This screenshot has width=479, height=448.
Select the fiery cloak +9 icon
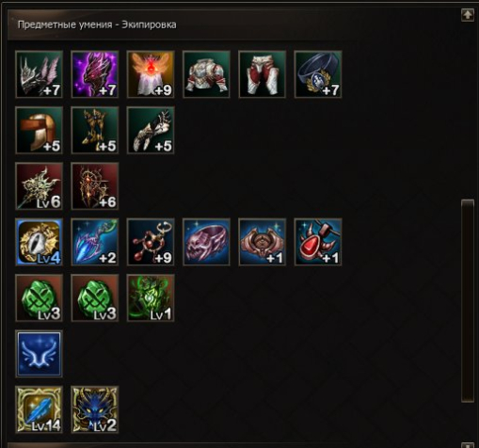point(151,74)
